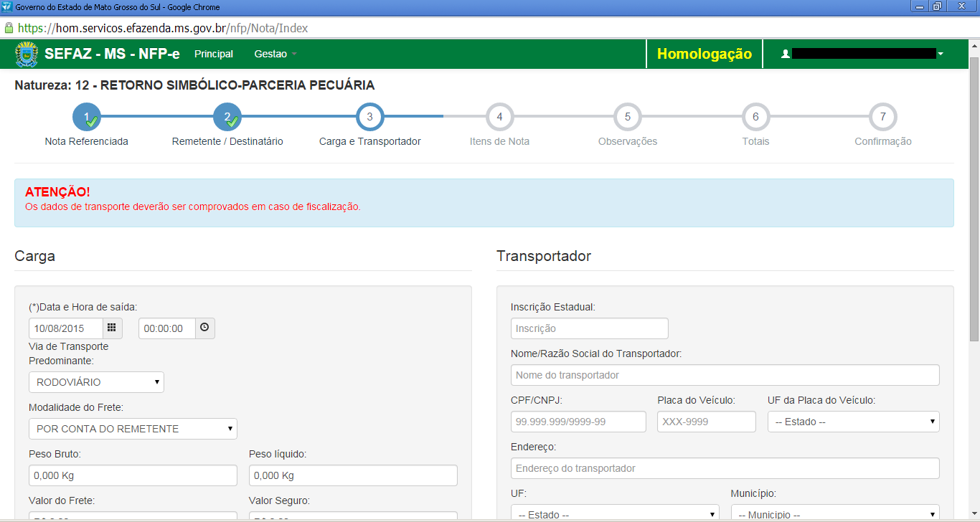This screenshot has width=980, height=522.
Task: Click the padlock icon in address bar
Action: [9, 29]
